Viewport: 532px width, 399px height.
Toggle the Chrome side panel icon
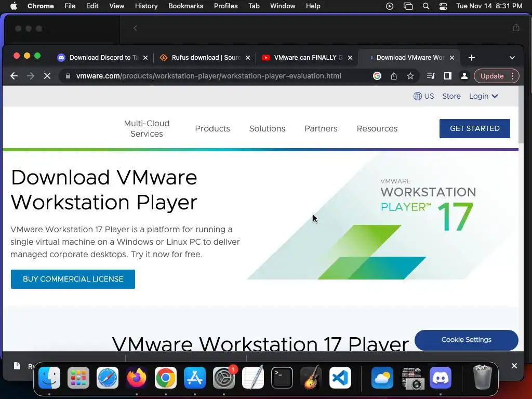click(447, 76)
